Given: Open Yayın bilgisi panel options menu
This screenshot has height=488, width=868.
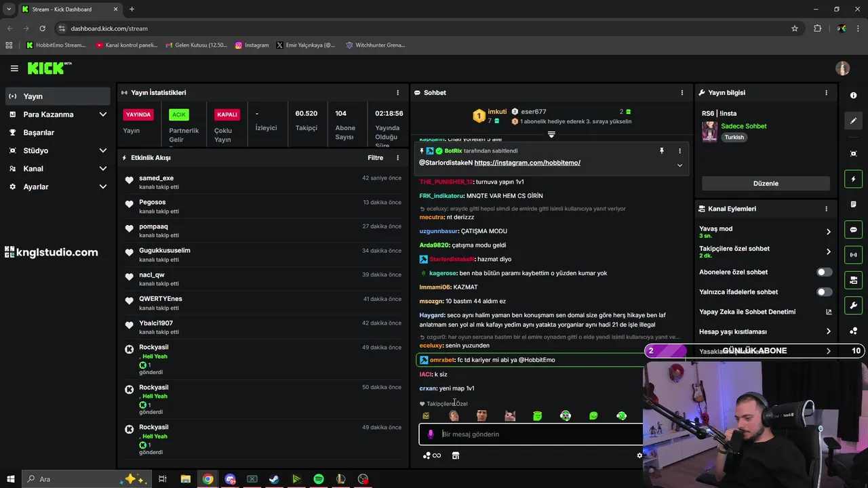Looking at the screenshot, I should click(826, 92).
